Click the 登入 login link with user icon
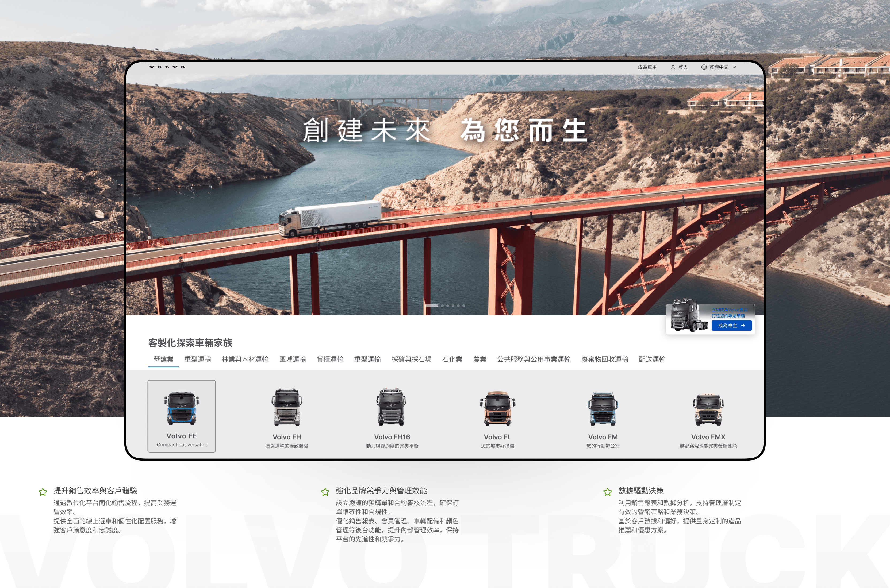 [x=679, y=67]
